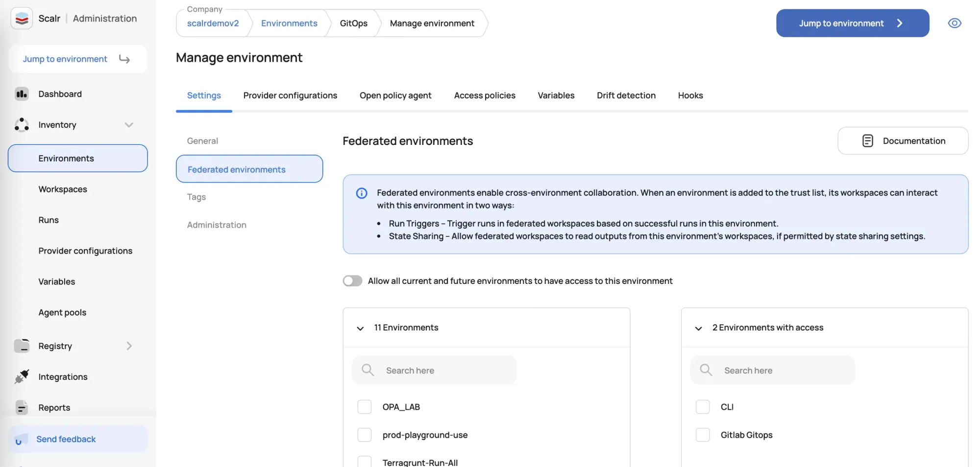Select Tags settings section
Image resolution: width=980 pixels, height=467 pixels.
pyautogui.click(x=196, y=197)
